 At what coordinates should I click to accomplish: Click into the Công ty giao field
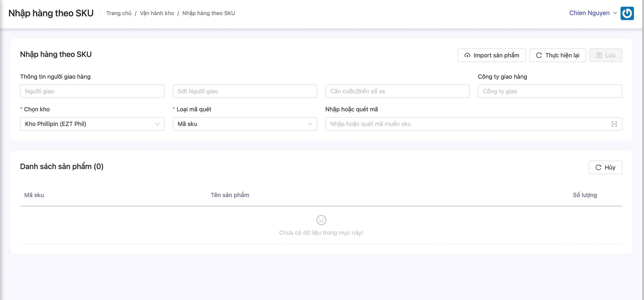tap(550, 91)
